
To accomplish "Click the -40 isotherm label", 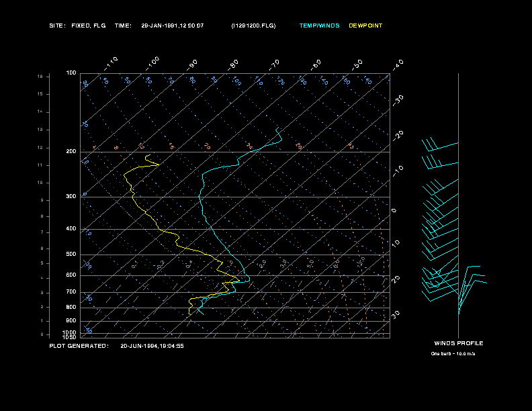I will pyautogui.click(x=398, y=64).
